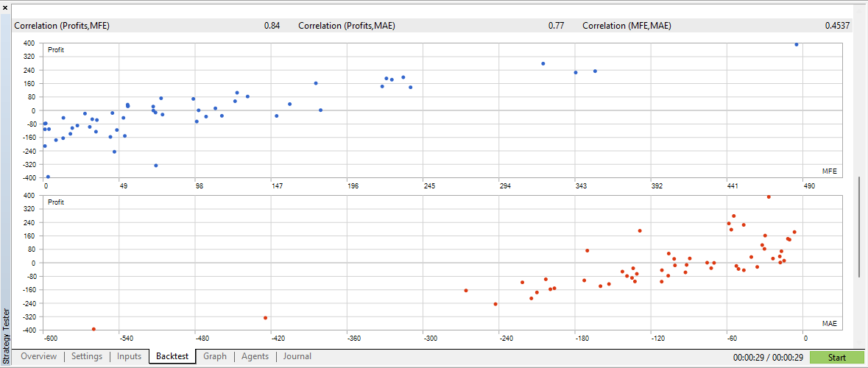868x368 pixels.
Task: Open the Settings tab
Action: pyautogui.click(x=87, y=357)
